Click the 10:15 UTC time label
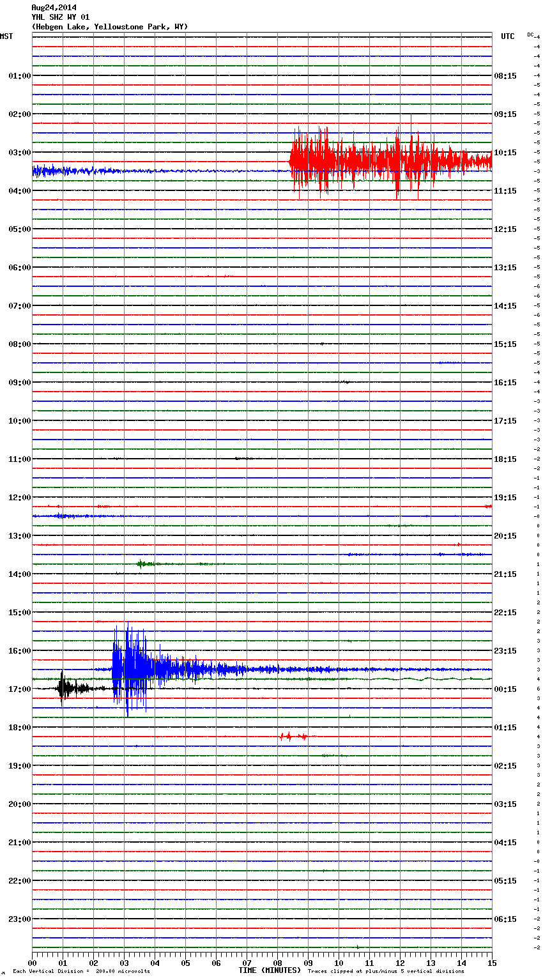The width and height of the screenshot is (543, 980). point(505,153)
